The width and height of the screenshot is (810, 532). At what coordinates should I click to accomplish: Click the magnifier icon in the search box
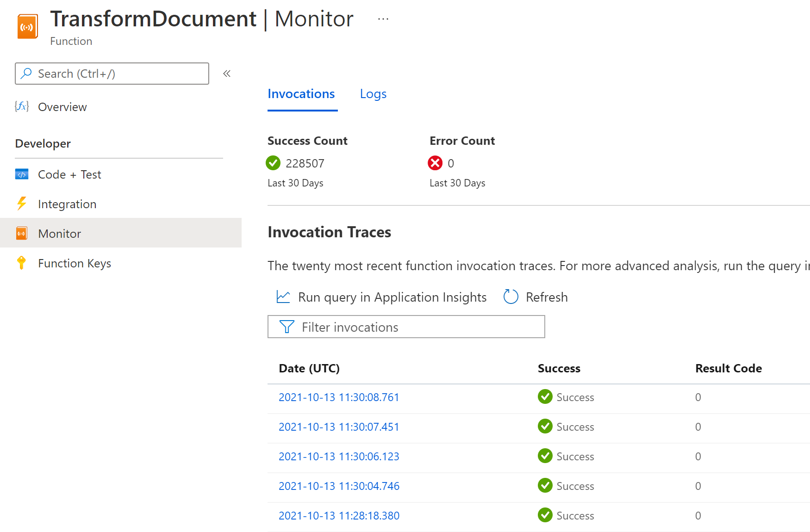click(x=27, y=74)
